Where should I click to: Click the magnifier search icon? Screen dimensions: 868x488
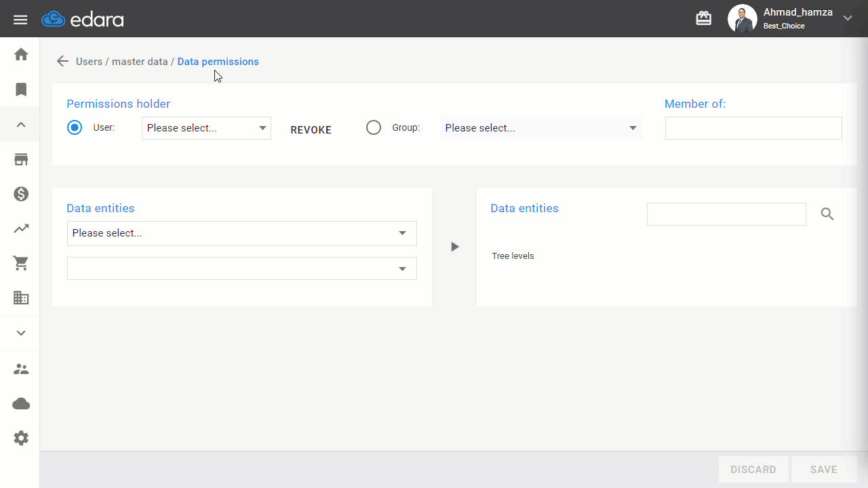click(827, 214)
